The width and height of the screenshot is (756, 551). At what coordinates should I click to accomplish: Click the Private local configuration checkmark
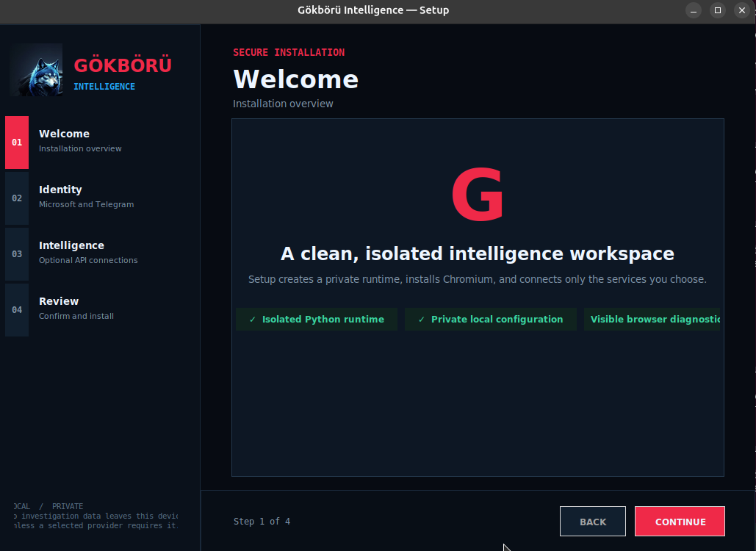point(422,319)
